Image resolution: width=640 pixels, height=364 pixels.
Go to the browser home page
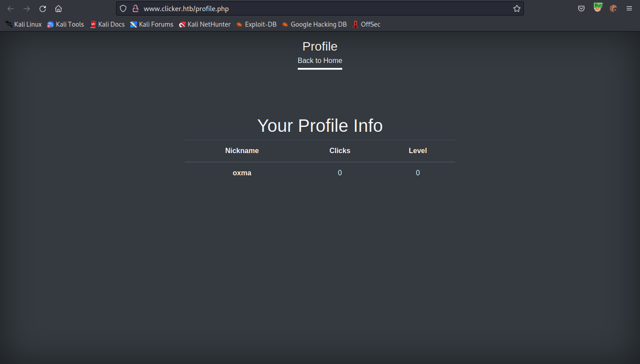[58, 9]
